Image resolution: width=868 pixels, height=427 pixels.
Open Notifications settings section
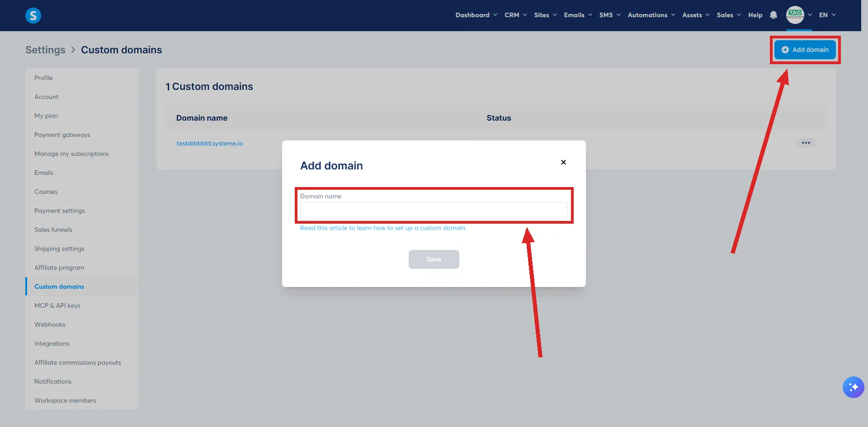pos(82,381)
